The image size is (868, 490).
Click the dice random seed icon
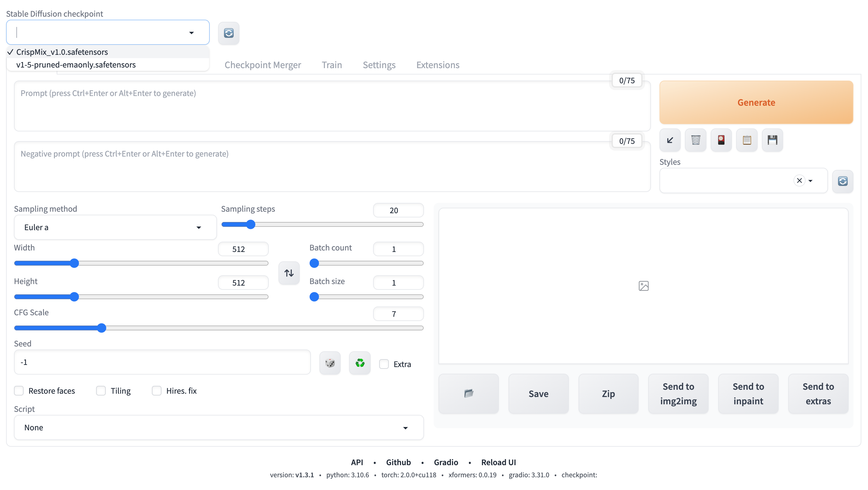(x=330, y=363)
